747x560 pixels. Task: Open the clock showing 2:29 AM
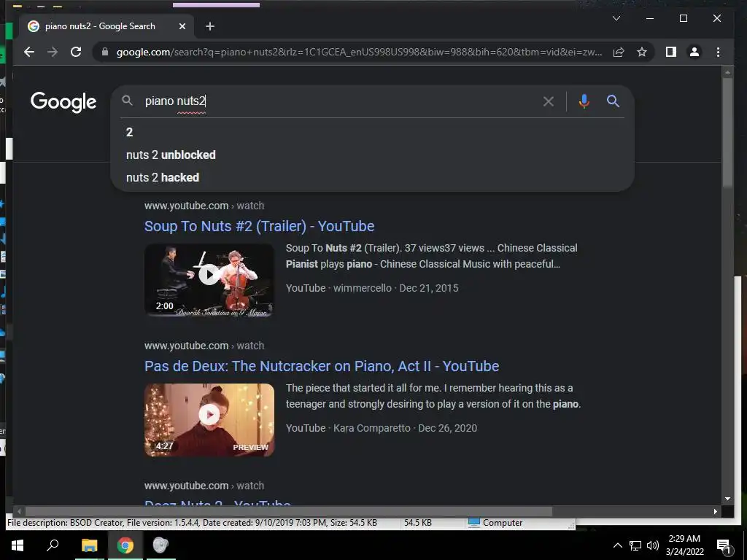click(x=684, y=545)
